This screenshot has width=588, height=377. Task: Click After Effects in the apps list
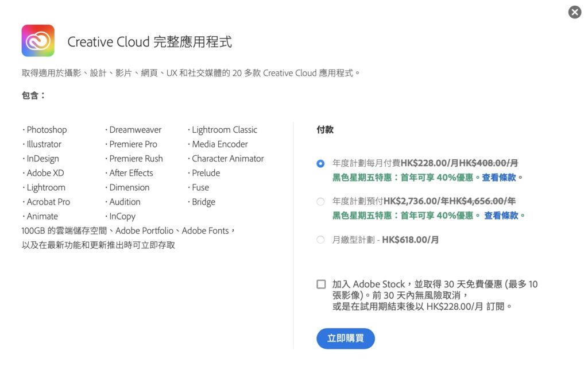coord(131,173)
